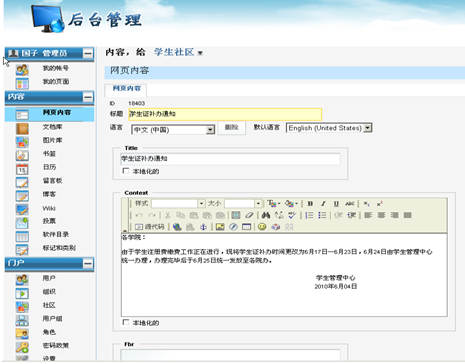Click the replace icon next to find
465x364 pixels.
click(x=279, y=215)
